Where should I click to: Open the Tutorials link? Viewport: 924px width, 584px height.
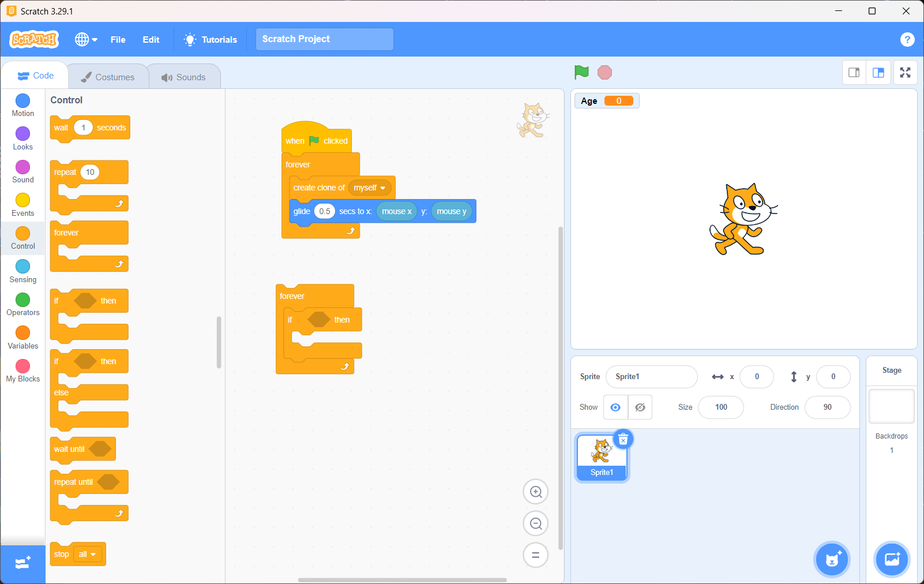211,39
